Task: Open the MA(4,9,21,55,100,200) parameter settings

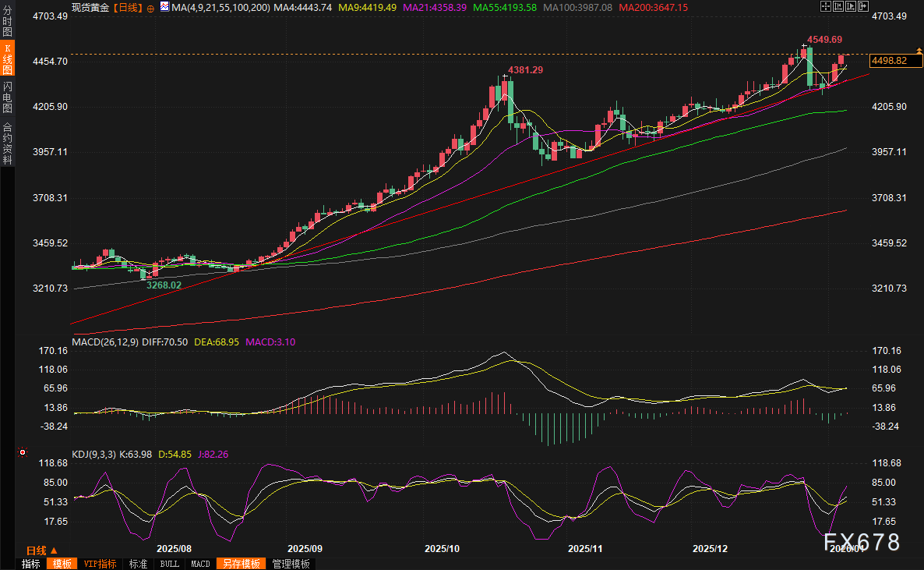Action: [220, 6]
